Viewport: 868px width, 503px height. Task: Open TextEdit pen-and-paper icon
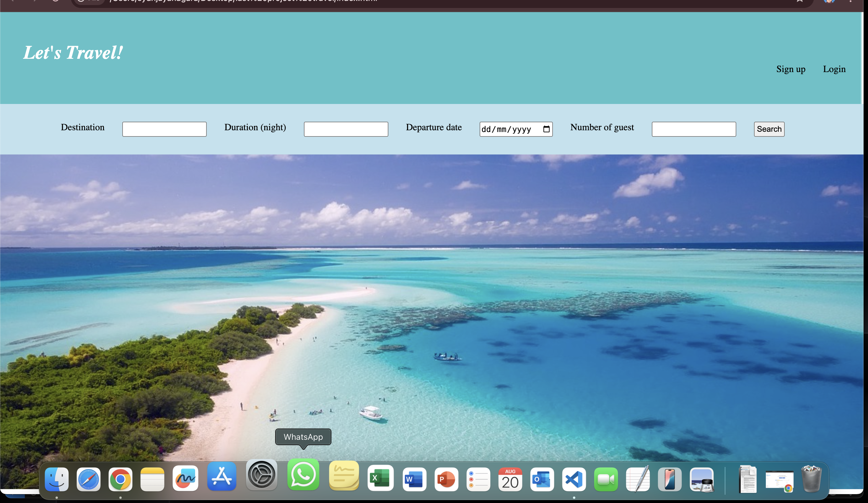point(638,479)
